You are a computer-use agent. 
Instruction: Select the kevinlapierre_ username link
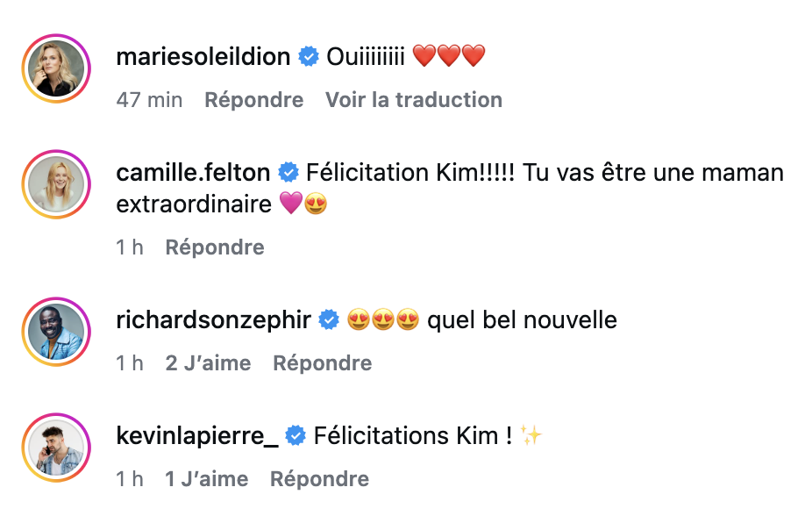coord(197,435)
